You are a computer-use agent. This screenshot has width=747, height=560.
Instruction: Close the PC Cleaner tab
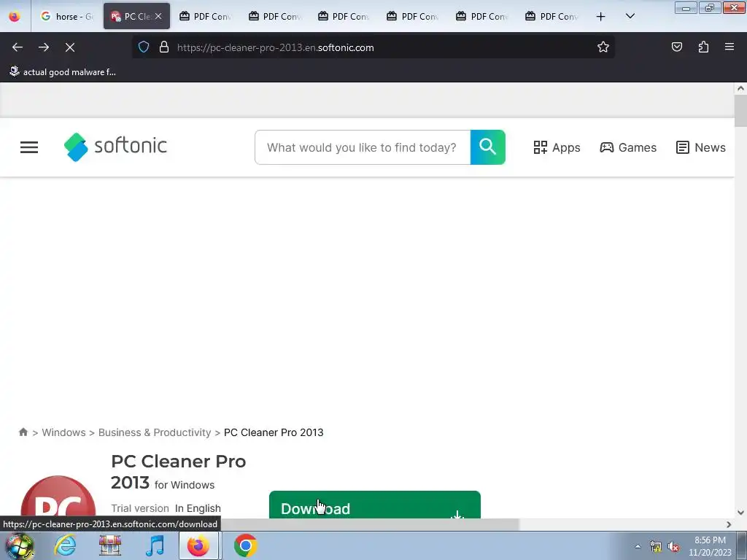tap(158, 16)
